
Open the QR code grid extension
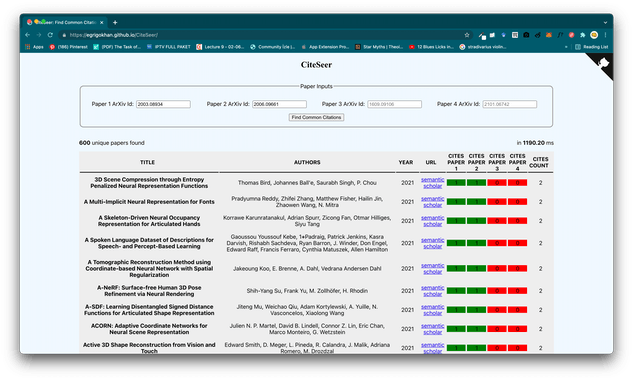(x=515, y=35)
